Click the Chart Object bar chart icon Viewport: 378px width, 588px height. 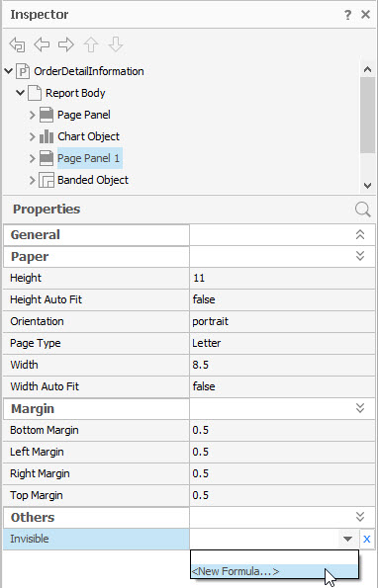47,136
